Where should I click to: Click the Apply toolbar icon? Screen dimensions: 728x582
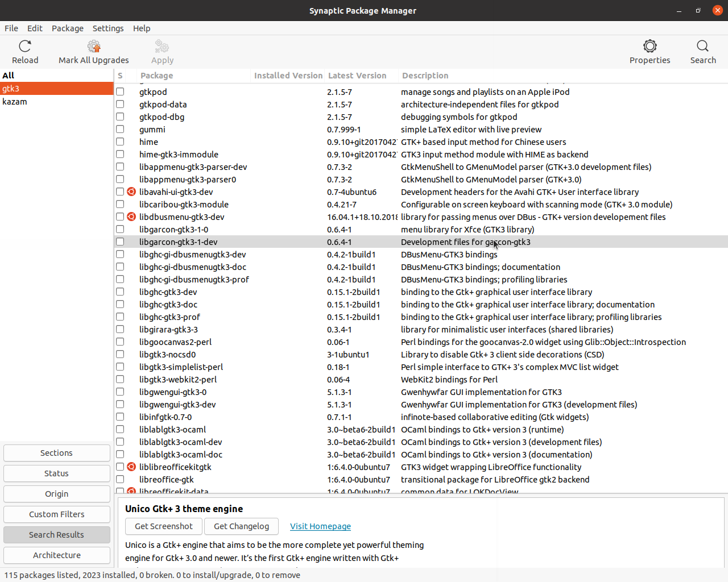tap(162, 46)
